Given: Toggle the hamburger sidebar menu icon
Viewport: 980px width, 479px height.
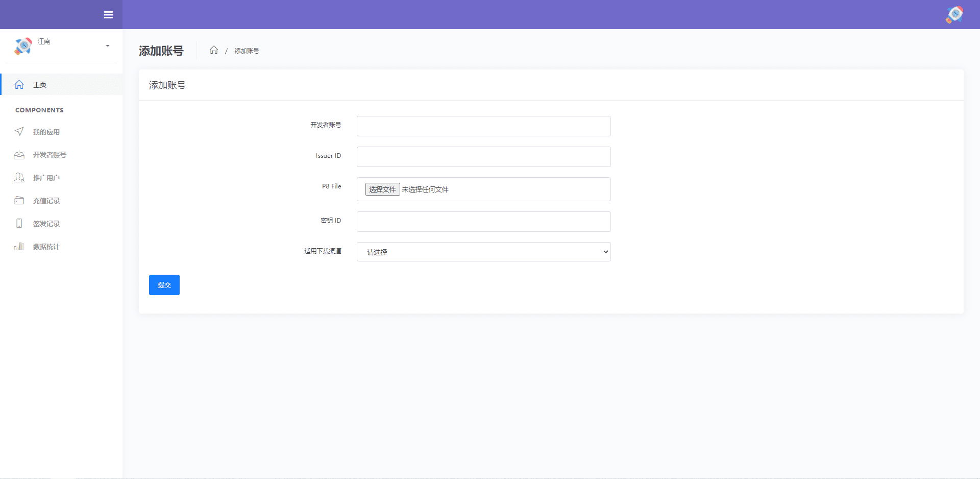Looking at the screenshot, I should point(108,15).
